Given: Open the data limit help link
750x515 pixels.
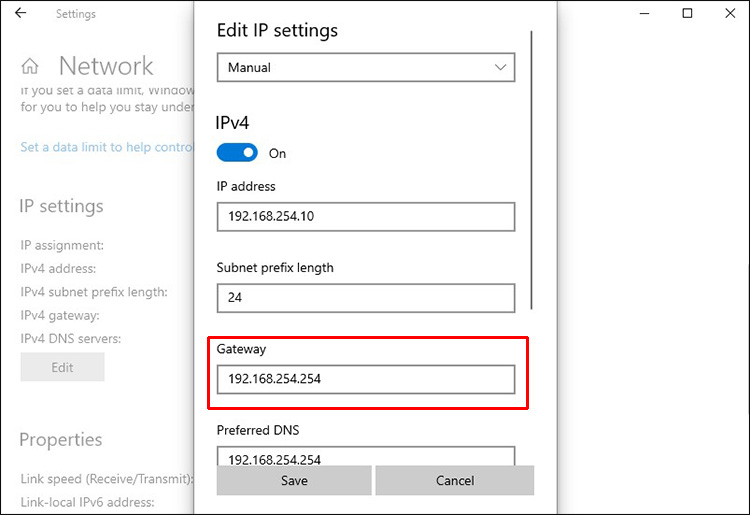Looking at the screenshot, I should click(x=106, y=147).
